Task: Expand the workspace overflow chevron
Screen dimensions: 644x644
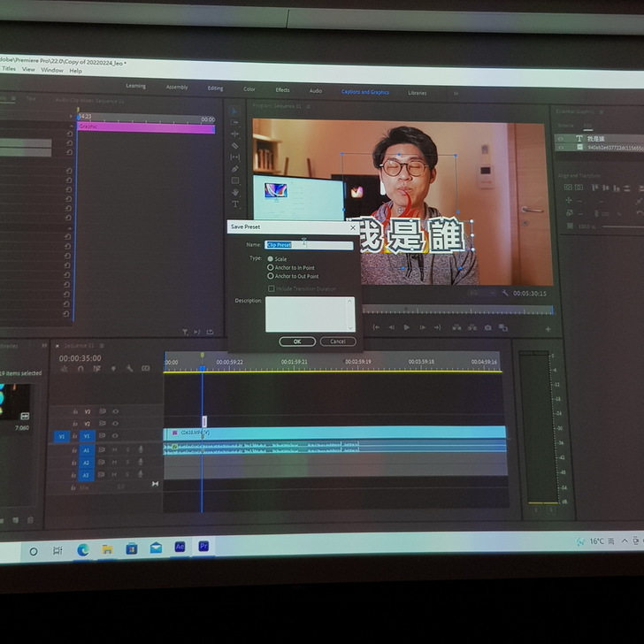Action: pos(456,93)
